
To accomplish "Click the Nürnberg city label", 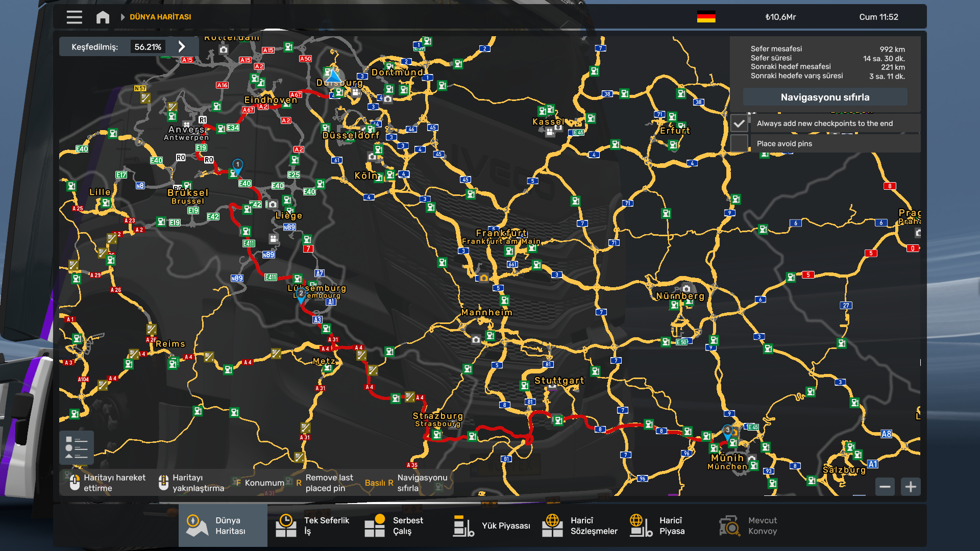I will coord(680,296).
